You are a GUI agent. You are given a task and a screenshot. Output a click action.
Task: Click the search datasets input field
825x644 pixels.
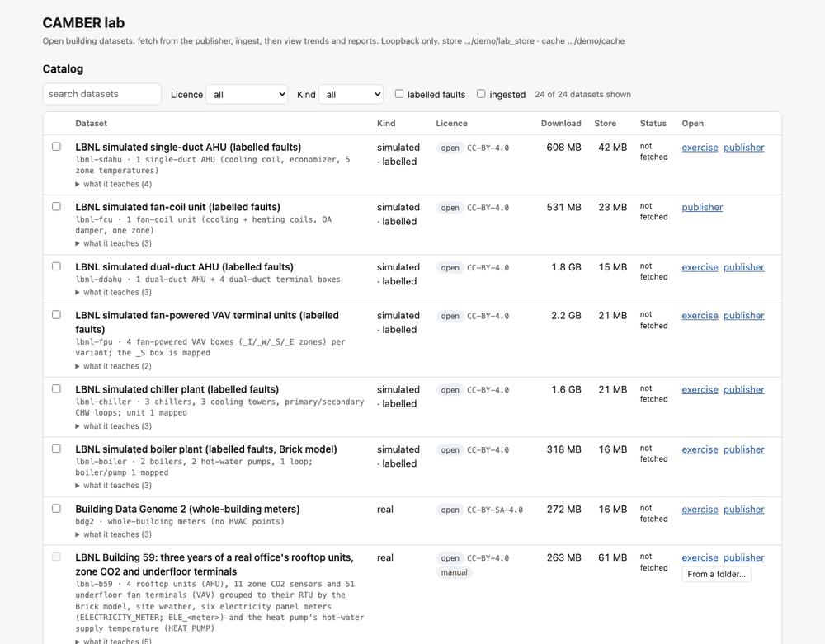tap(102, 94)
